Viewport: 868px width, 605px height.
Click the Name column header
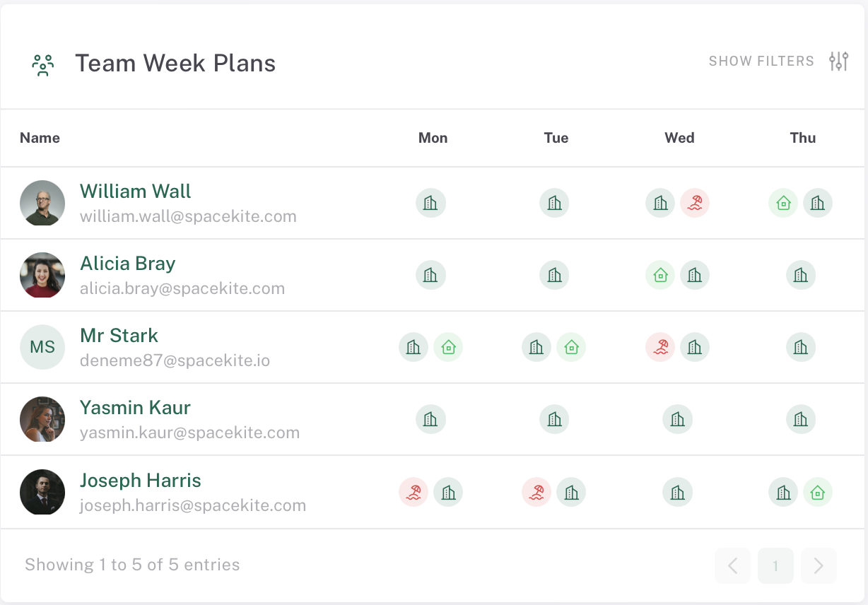pos(40,138)
